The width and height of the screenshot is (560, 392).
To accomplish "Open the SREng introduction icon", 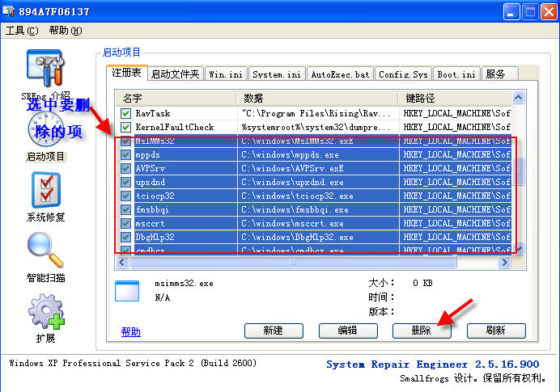I will 45,68.
